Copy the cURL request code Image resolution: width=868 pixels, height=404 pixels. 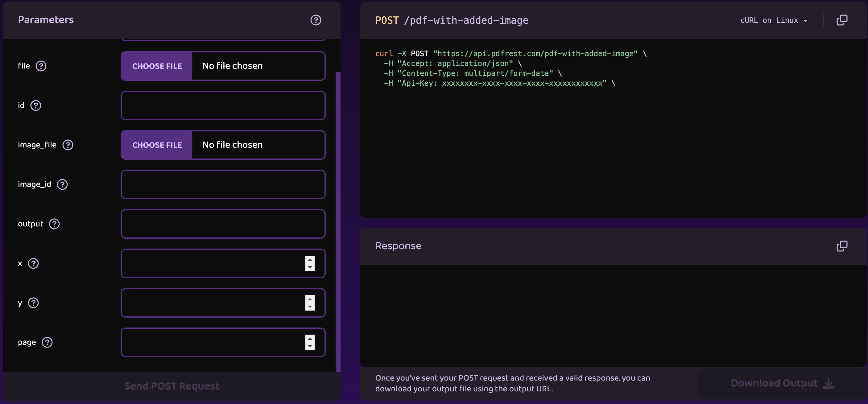pyautogui.click(x=842, y=20)
